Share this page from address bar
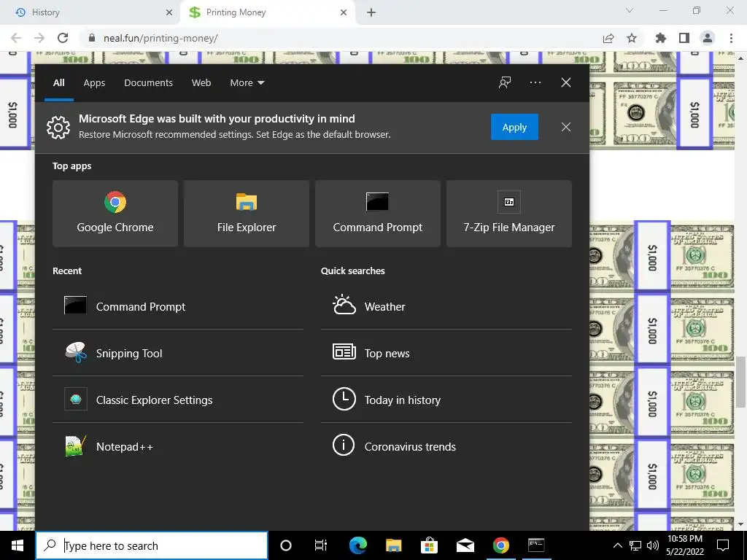The height and width of the screenshot is (560, 747). point(608,38)
